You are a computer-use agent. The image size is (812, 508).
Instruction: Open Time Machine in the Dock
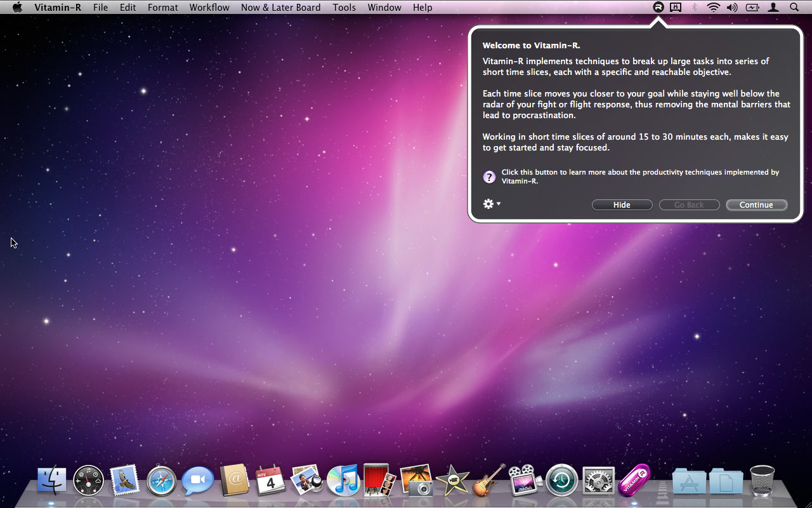562,481
